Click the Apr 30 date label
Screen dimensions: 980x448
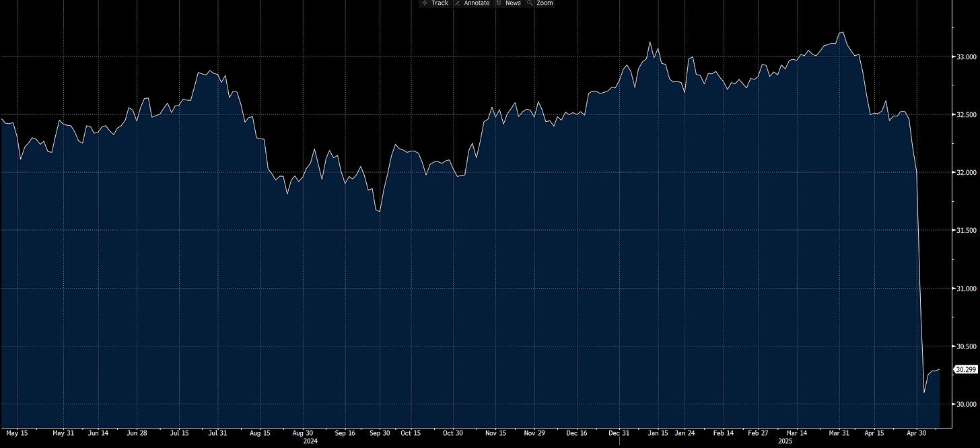[x=917, y=433]
